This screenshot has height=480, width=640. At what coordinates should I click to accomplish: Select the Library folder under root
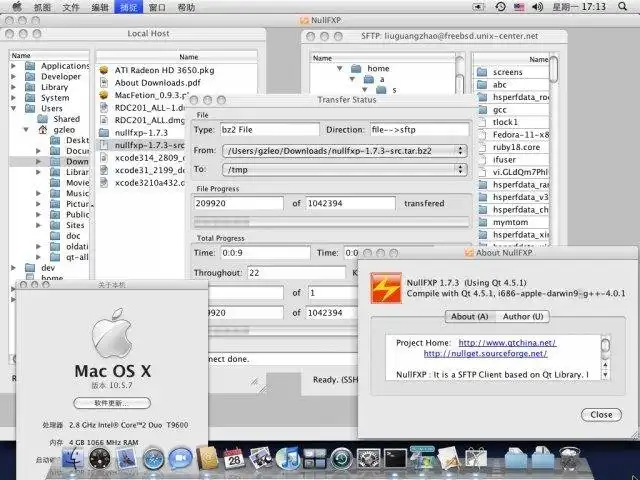54,87
